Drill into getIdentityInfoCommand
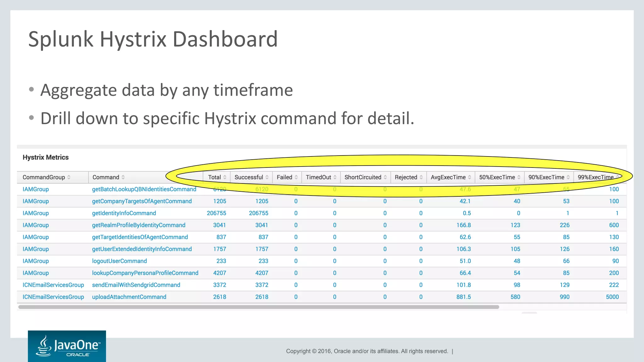 pos(124,213)
